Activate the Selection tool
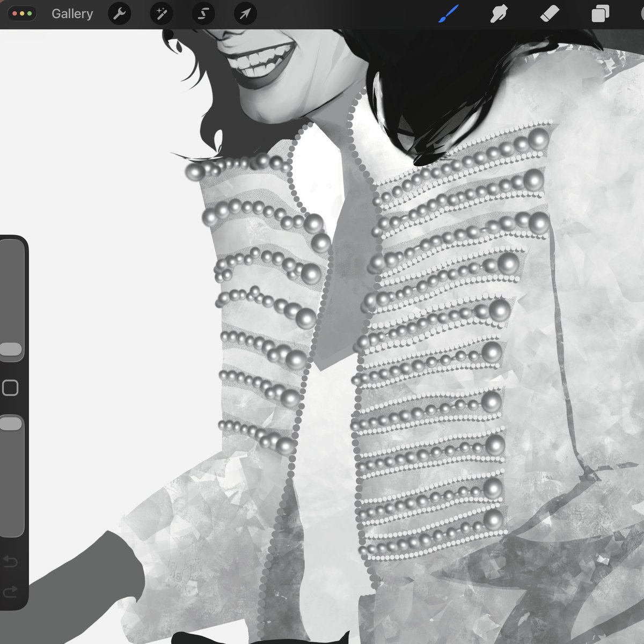 203,14
